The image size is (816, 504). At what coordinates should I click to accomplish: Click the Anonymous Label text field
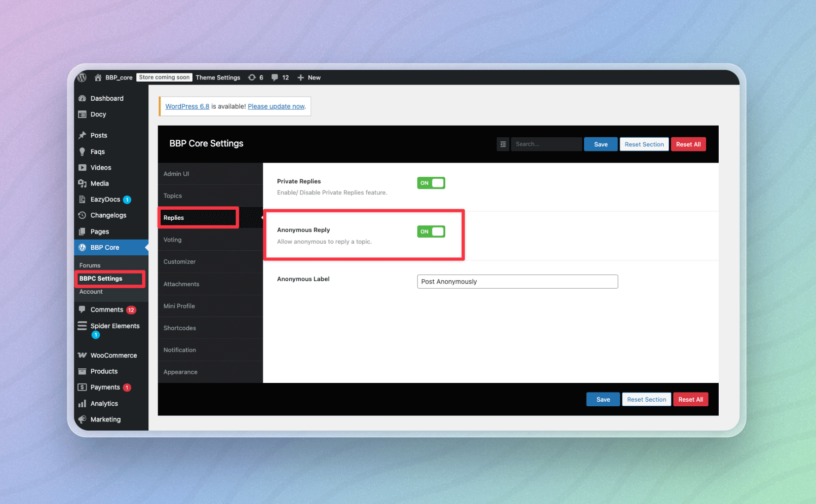[517, 282]
